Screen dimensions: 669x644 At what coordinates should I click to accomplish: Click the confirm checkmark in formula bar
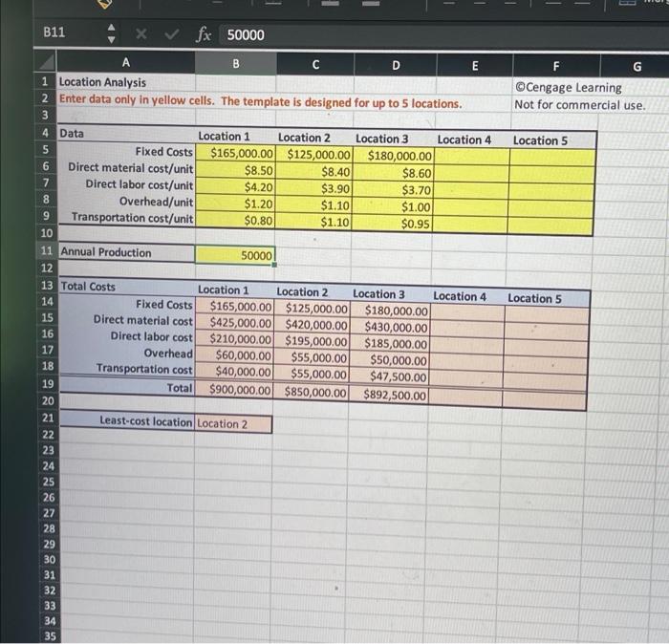[171, 33]
